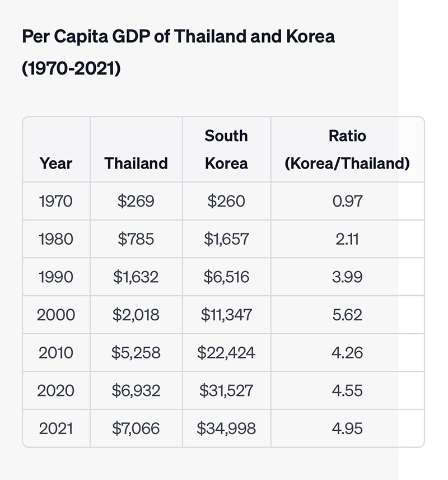This screenshot has width=448, height=480.
Task: Select the Year column header
Action: 56,164
